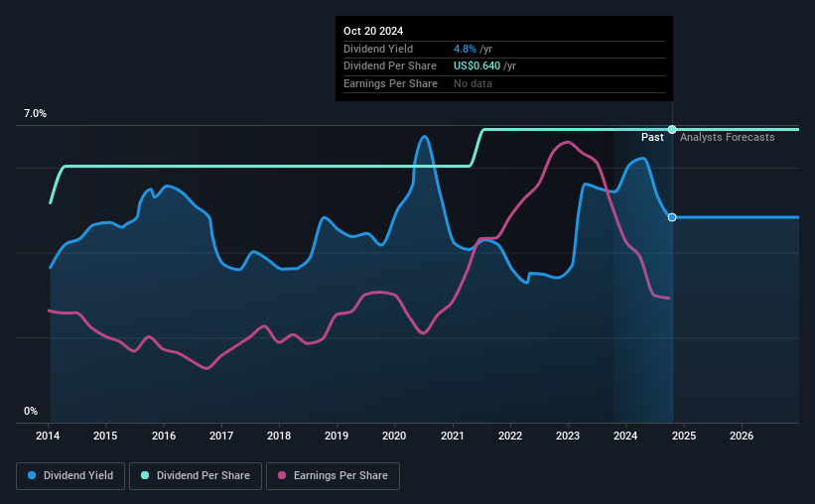
Task: Toggle the Dividend Per Share legend button
Action: 196,476
